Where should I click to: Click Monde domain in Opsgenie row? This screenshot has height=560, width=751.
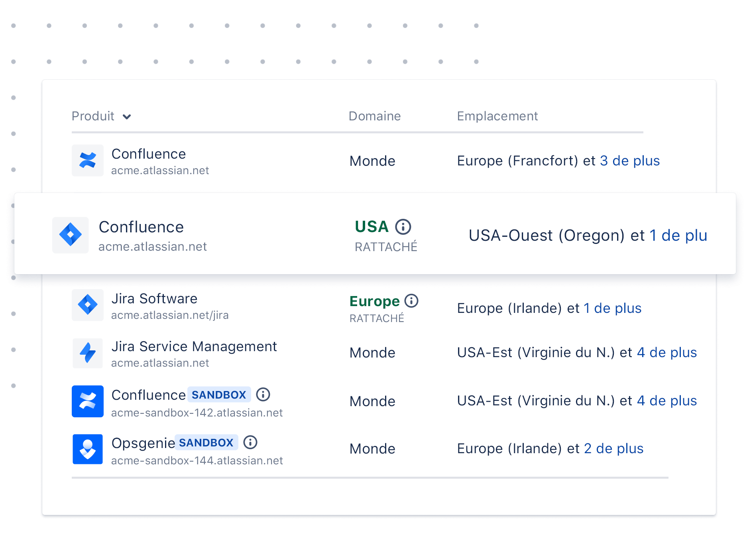pos(372,449)
